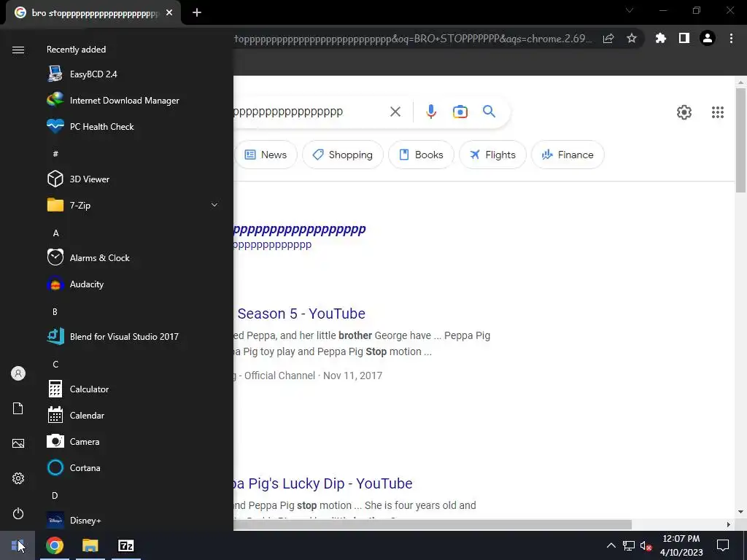The width and height of the screenshot is (747, 560).
Task: Open the taskbar clock and date
Action: (x=681, y=545)
